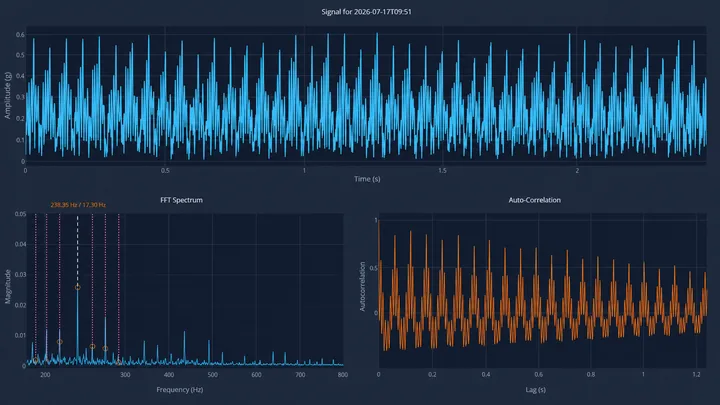Click the '2' tick on Time axis
The image size is (720, 405).
point(577,170)
